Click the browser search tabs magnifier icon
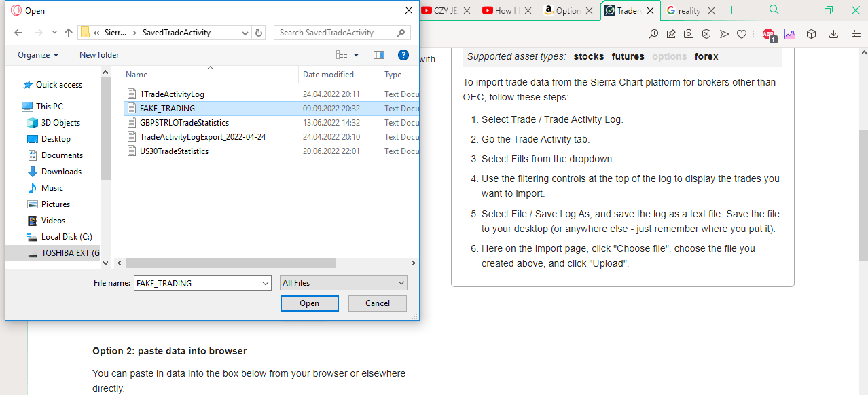 (774, 10)
